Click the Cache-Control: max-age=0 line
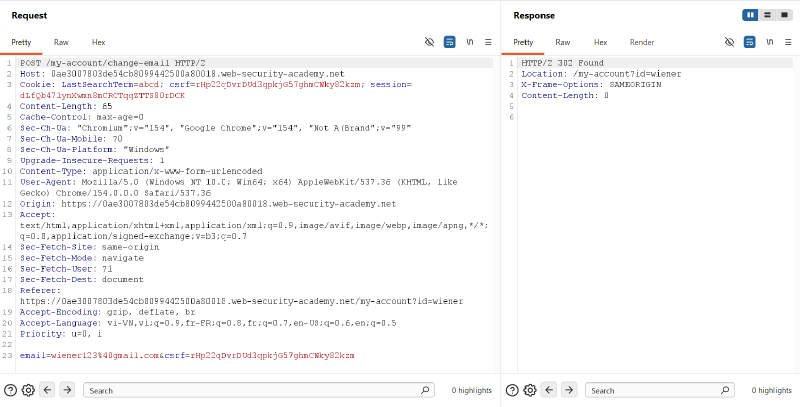Viewport: 800px width, 407px height. (x=82, y=117)
